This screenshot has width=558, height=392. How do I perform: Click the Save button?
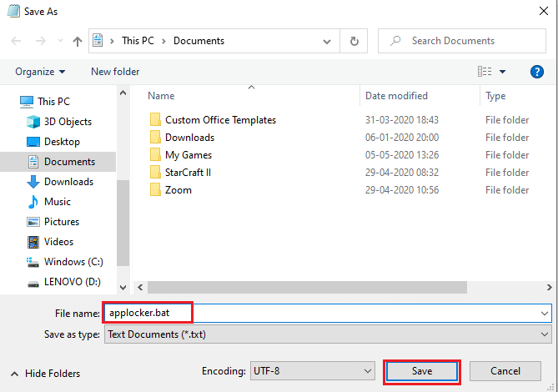pyautogui.click(x=422, y=371)
